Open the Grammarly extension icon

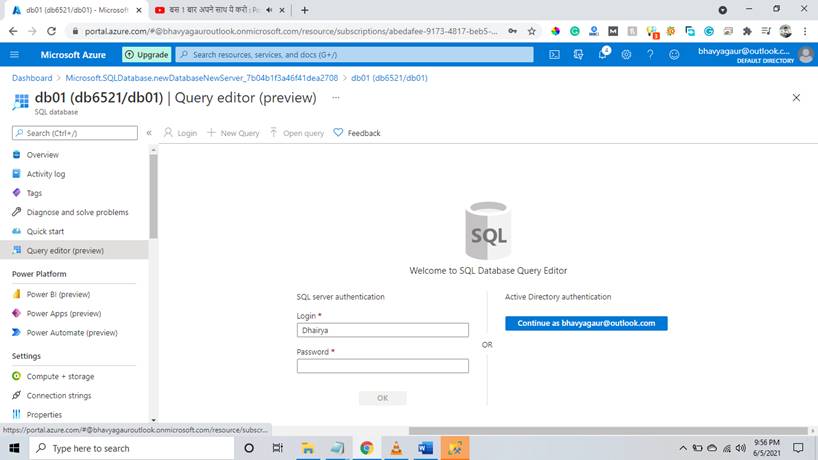pos(574,31)
